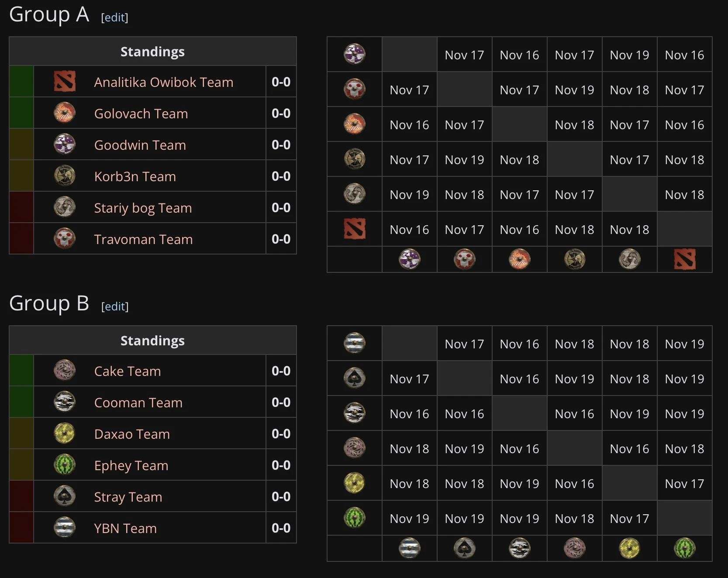
Task: Click the Travoman Team logo in Group A standings
Action: (65, 239)
